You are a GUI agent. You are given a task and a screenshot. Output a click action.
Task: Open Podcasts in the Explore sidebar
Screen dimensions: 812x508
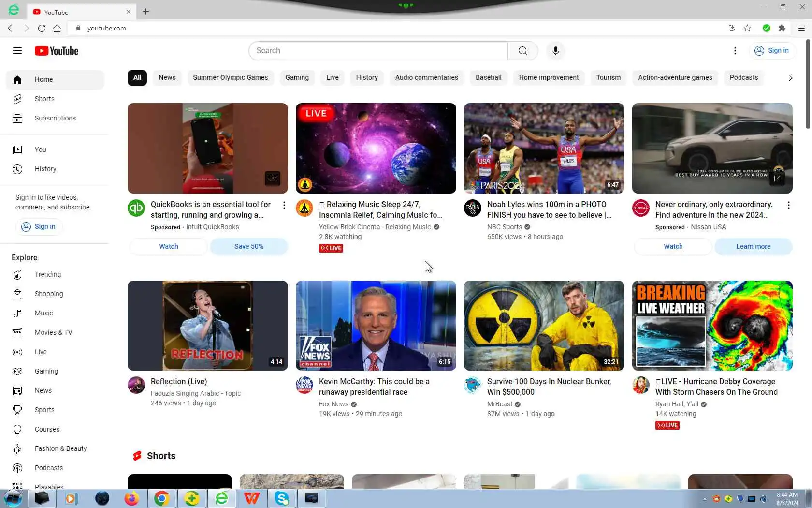(x=55, y=468)
